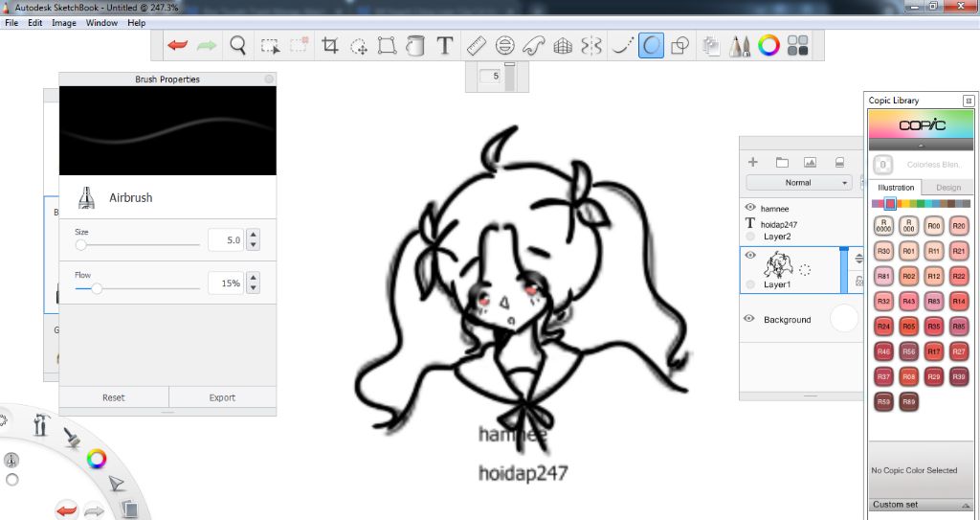Click the Export button in Brush Properties
Image resolution: width=980 pixels, height=520 pixels.
(x=222, y=397)
